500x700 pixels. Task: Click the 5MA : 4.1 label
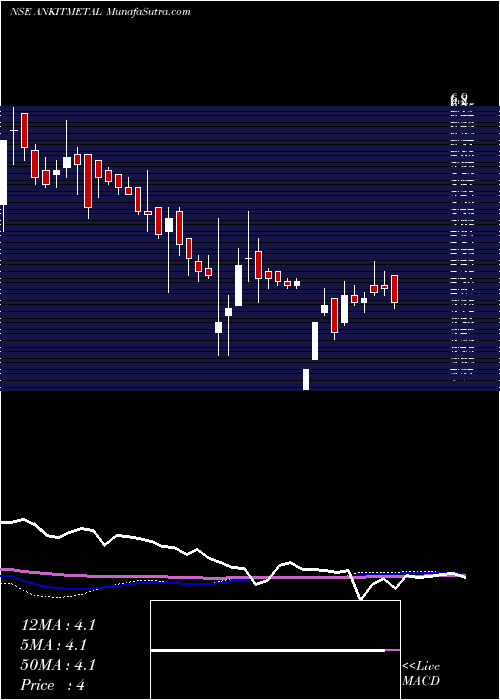click(x=54, y=645)
